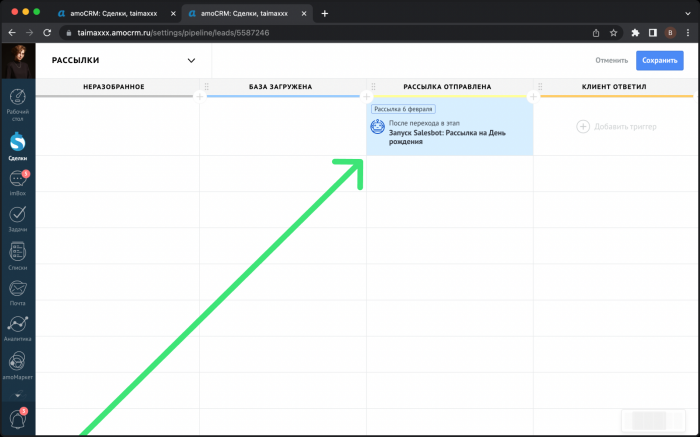Screen dimensions: 700x437
Task: Open the Сделки section icon
Action: tap(17, 142)
